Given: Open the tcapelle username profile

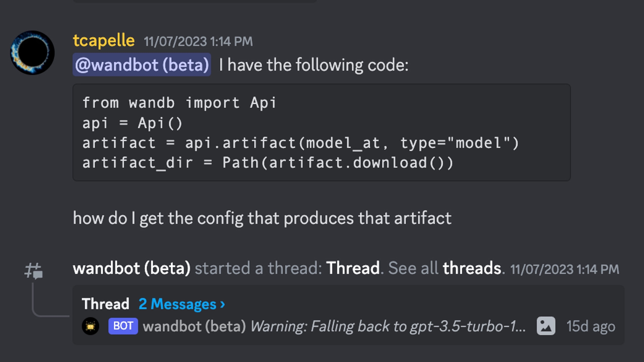Looking at the screenshot, I should (103, 41).
